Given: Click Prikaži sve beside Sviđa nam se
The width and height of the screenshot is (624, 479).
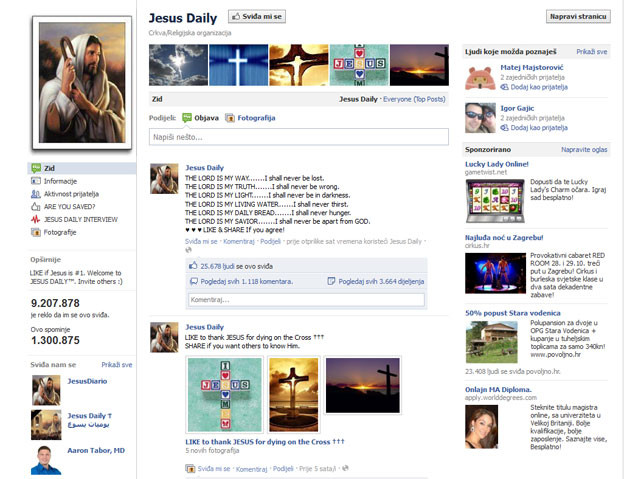Looking at the screenshot, I should 117,365.
